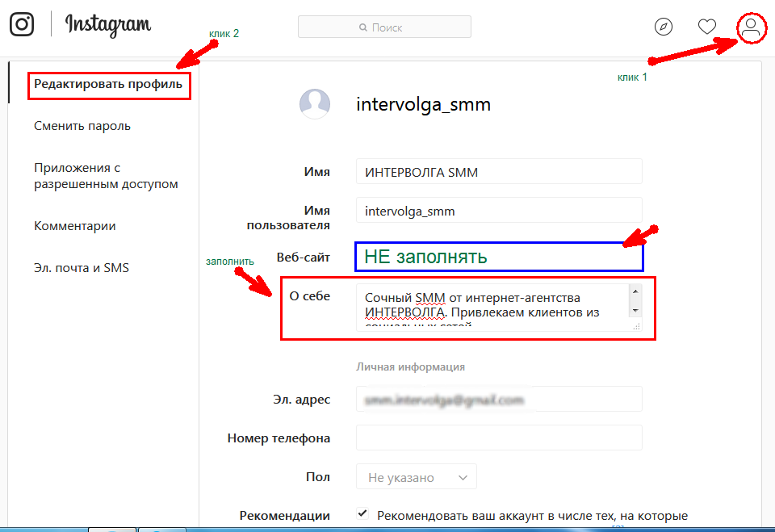Click the intervolga_smm username heading

[423, 105]
